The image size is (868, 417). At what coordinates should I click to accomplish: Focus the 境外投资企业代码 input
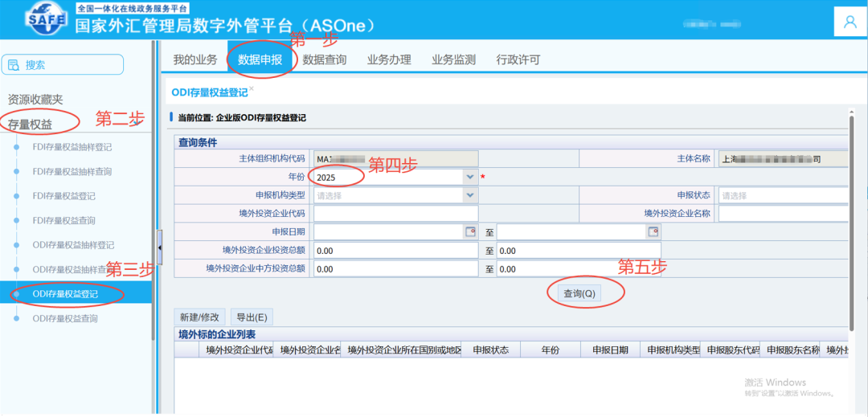[x=395, y=214]
